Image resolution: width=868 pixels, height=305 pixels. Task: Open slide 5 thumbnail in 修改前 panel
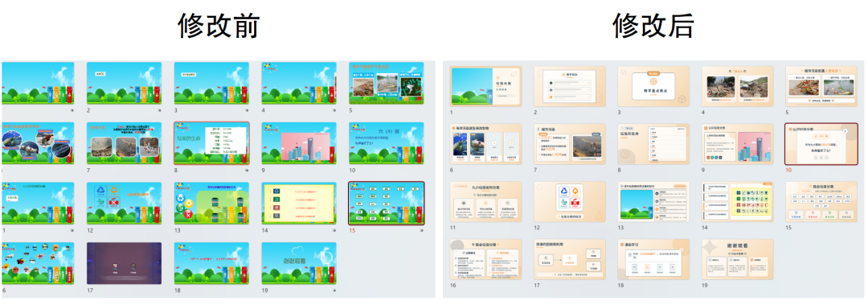[387, 83]
